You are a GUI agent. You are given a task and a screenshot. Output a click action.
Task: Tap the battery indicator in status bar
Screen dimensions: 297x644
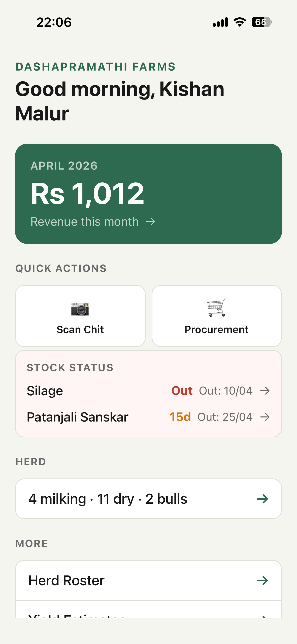point(262,22)
